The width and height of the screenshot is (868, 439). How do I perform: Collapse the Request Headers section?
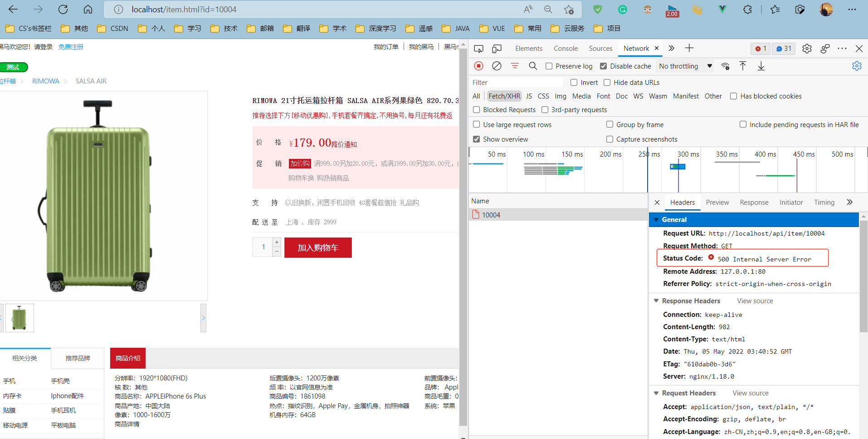pos(656,393)
